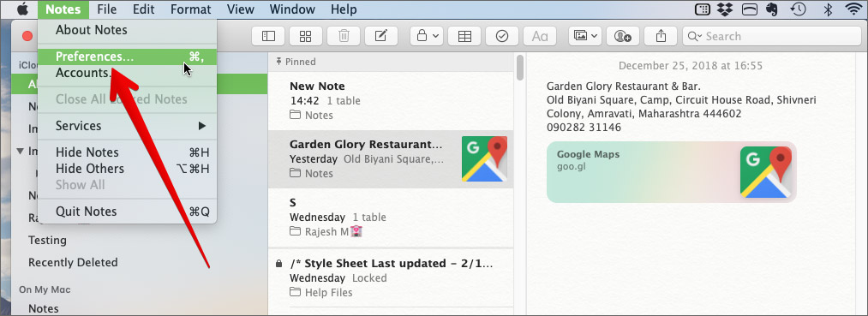
Task: Open the Apple menu
Action: point(22,9)
